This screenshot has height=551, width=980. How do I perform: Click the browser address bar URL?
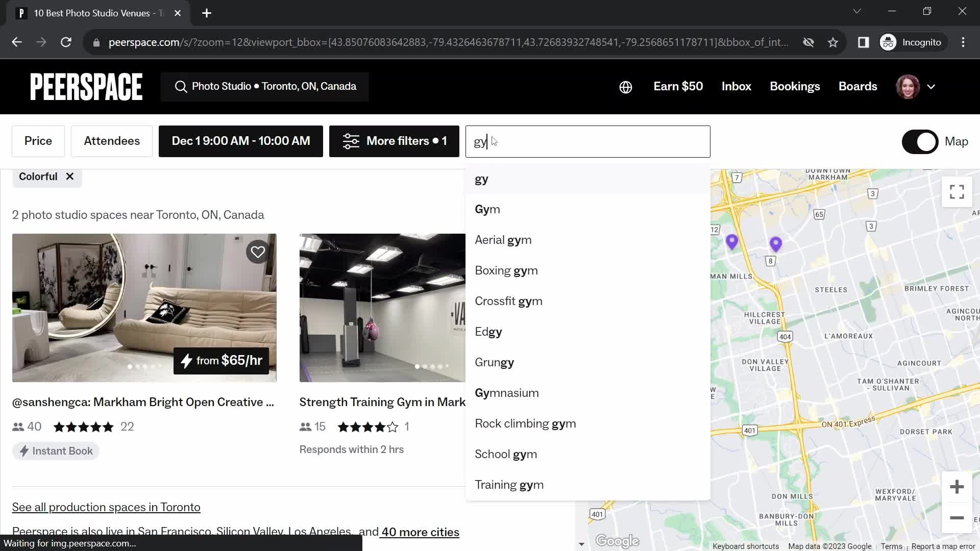(x=448, y=42)
